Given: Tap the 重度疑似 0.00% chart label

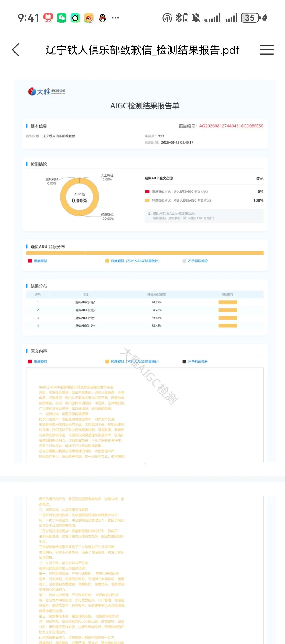Looking at the screenshot, I should pyautogui.click(x=52, y=181).
